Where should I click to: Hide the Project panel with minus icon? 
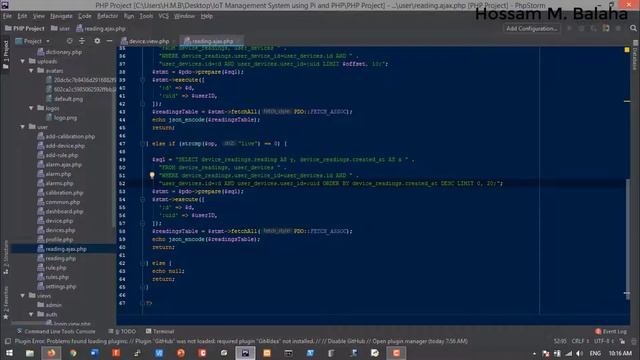tap(109, 41)
